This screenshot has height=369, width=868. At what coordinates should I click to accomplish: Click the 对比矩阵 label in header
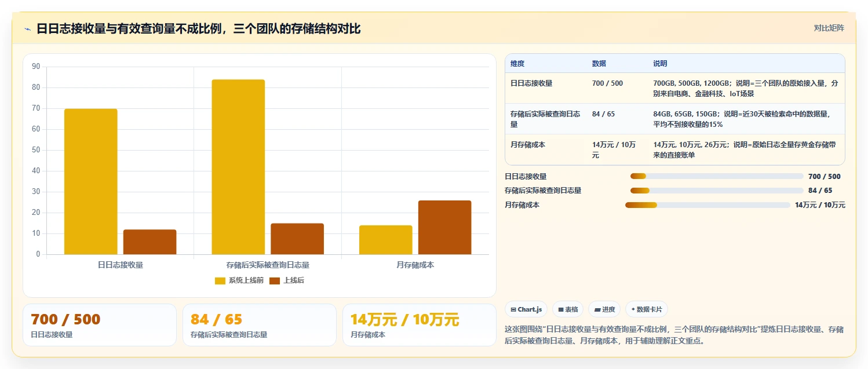(x=829, y=28)
